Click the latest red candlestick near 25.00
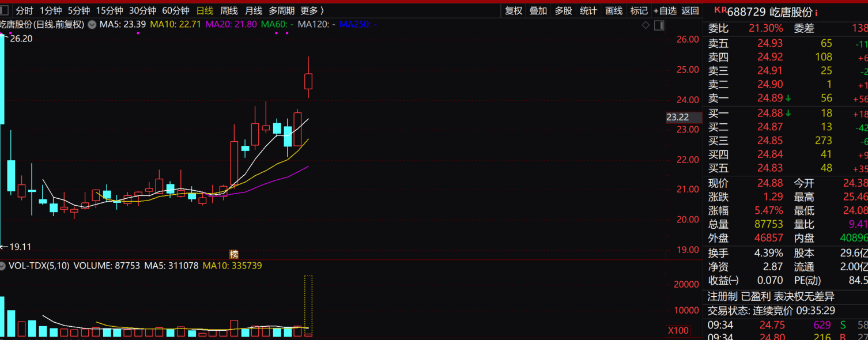The height and width of the screenshot is (340, 868). point(308,81)
